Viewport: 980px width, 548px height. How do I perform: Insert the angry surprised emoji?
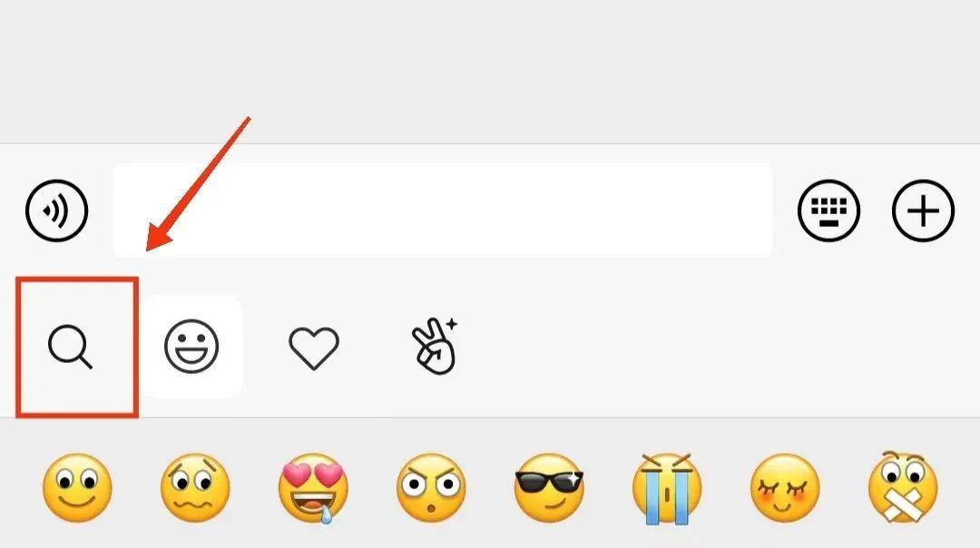pos(431,488)
